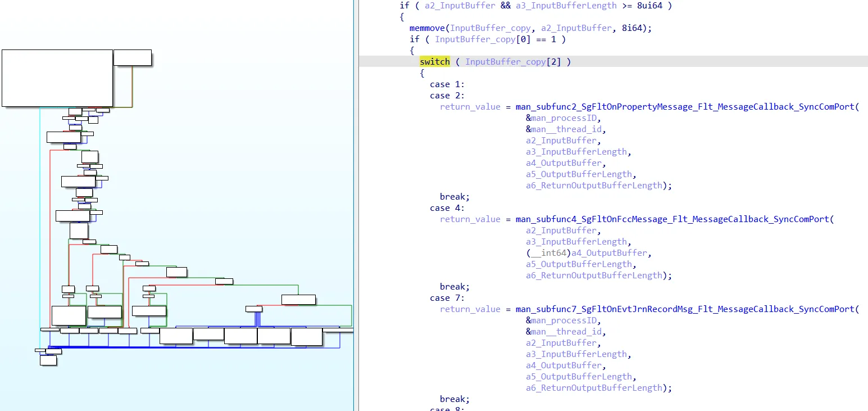
Task: Click the (__int64) cast before a4_OutputBuffer
Action: 548,253
